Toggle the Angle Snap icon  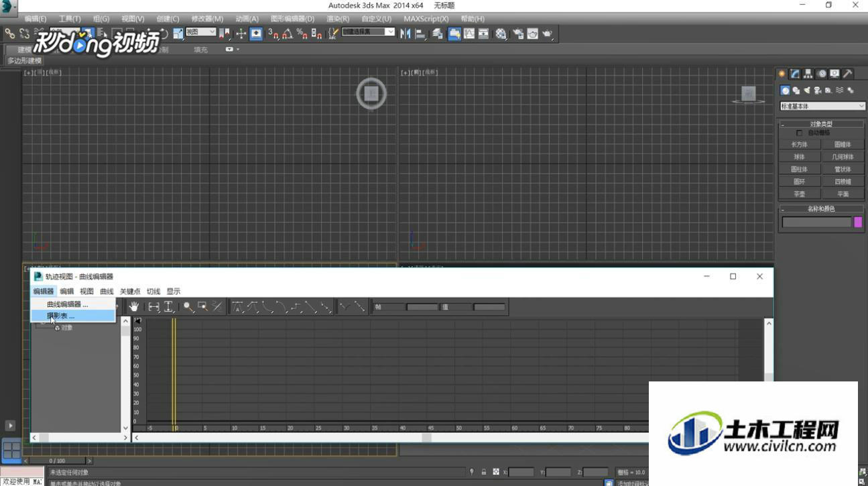288,34
